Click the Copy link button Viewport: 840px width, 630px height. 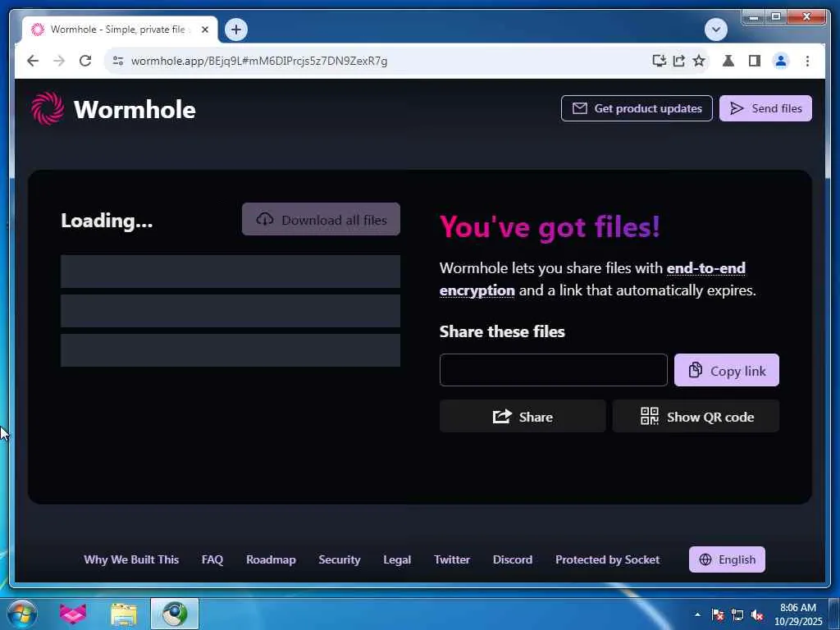tap(727, 370)
